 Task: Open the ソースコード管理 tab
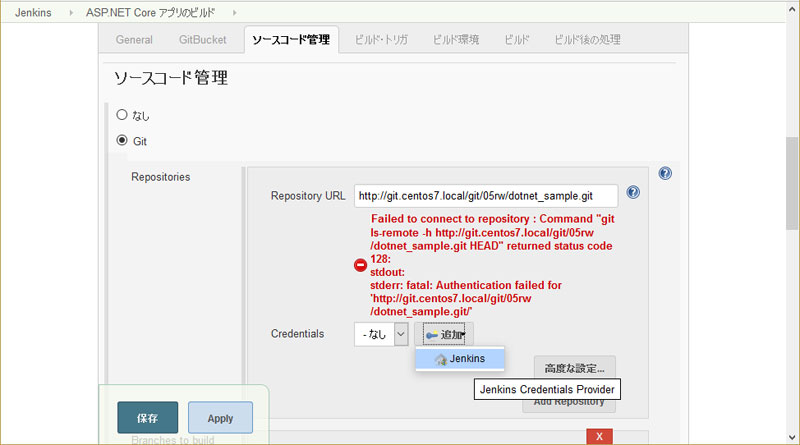click(x=291, y=40)
